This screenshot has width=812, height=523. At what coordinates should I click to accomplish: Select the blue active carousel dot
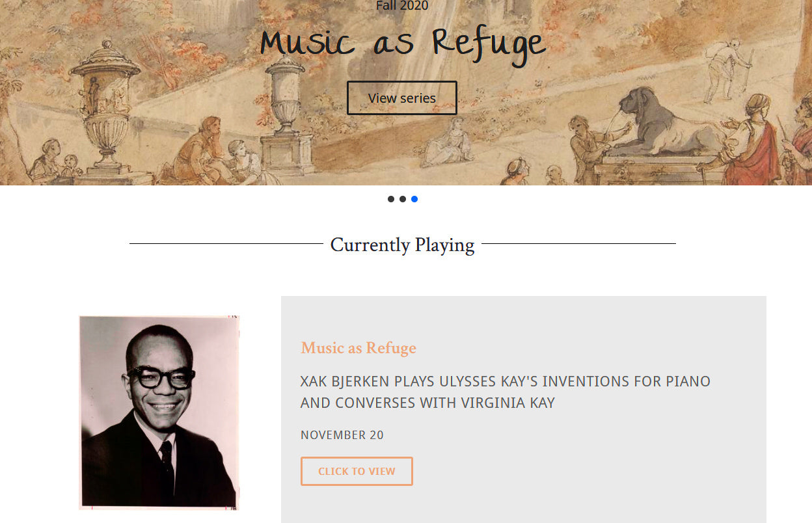point(414,199)
